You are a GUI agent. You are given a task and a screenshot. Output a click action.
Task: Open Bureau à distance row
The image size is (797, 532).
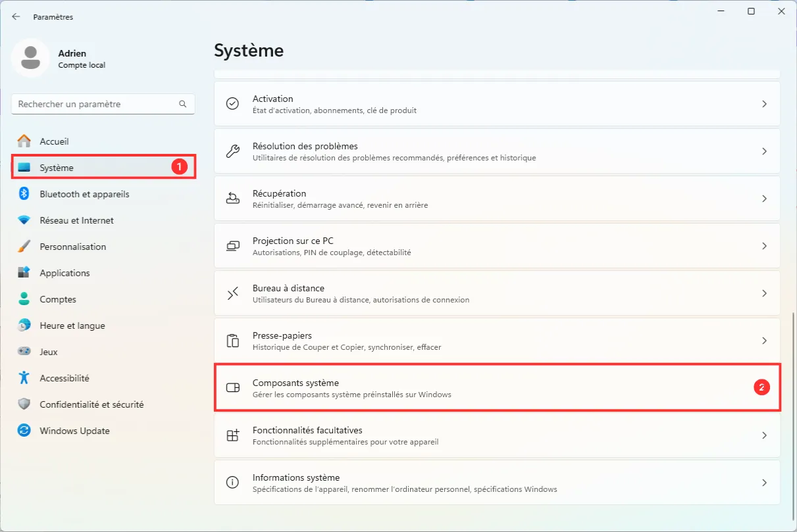497,293
